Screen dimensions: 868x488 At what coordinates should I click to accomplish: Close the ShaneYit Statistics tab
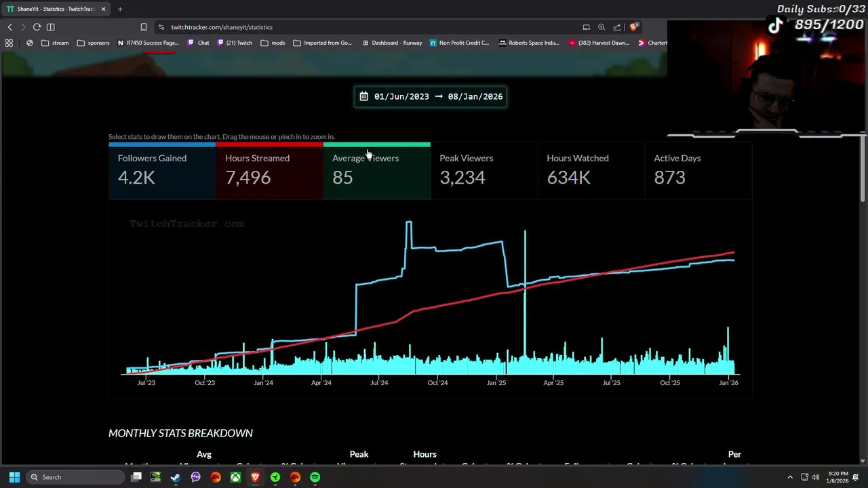103,9
